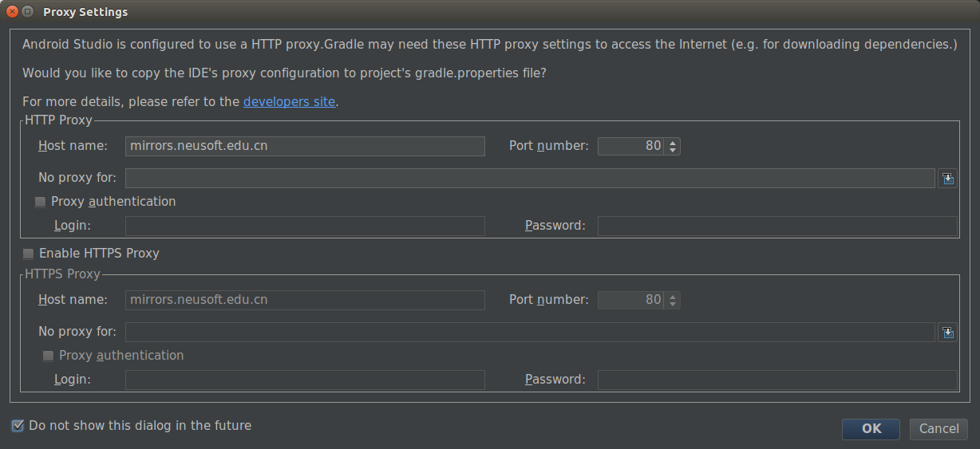Enable HTTP Proxy authentication checkbox

point(41,202)
